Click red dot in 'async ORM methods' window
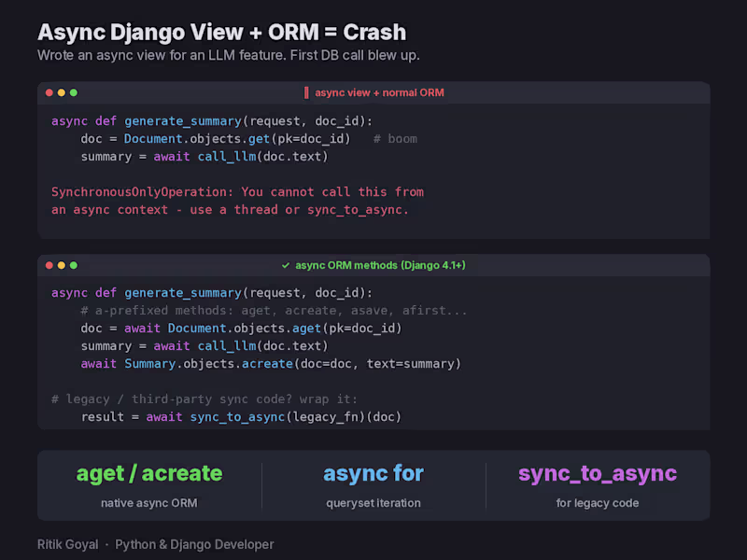Viewport: 747px width, 560px height. tap(49, 265)
